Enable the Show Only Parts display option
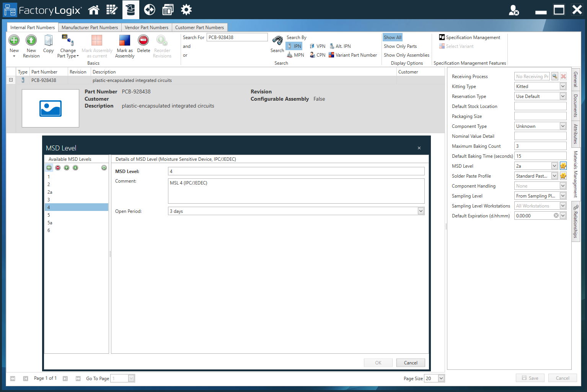The image size is (587, 392). 400,46
